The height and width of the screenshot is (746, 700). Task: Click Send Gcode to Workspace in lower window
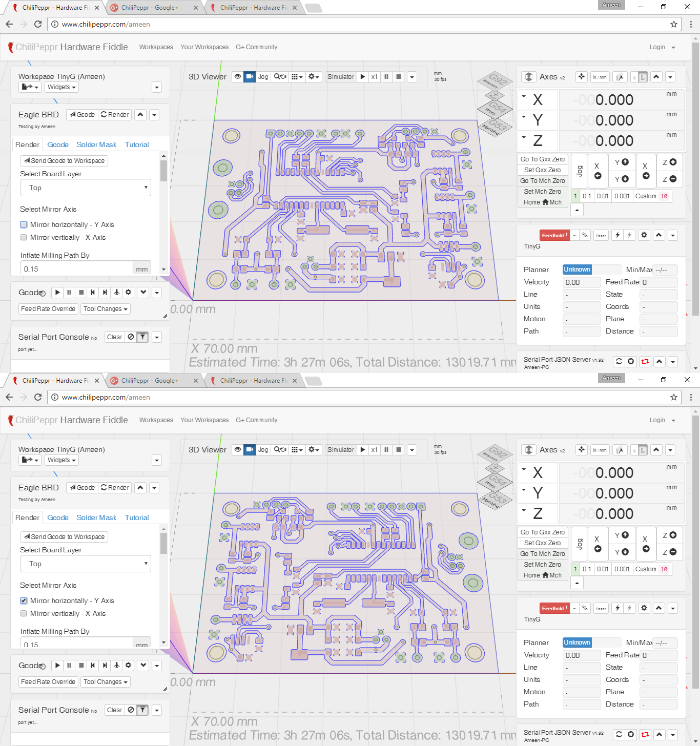(x=64, y=537)
